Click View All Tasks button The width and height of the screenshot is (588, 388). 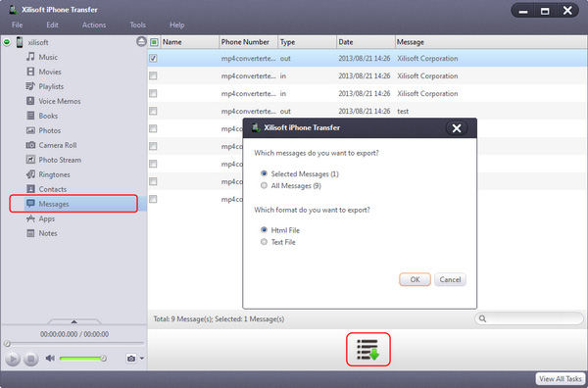coord(561,378)
